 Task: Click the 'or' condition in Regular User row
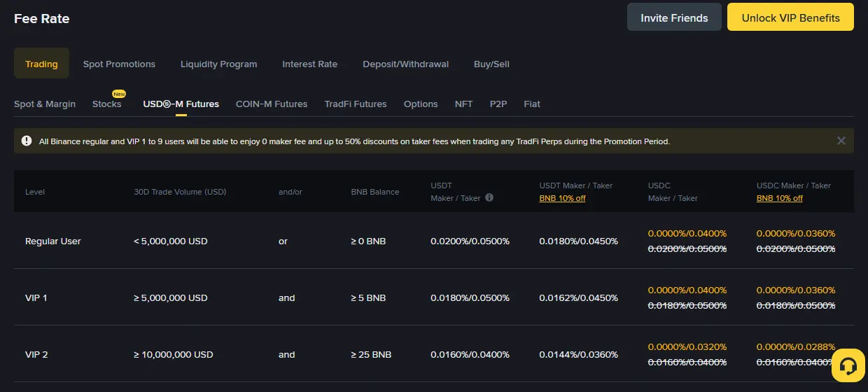283,241
